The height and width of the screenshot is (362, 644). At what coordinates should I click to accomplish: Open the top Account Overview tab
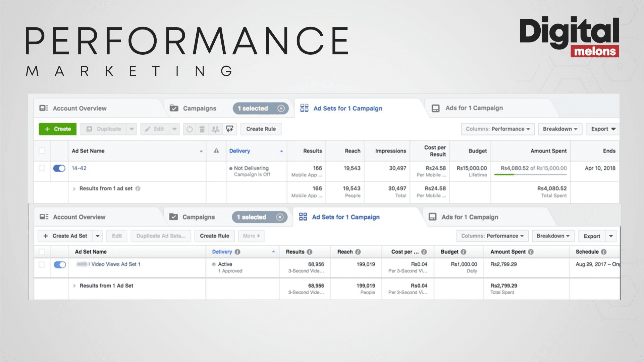(79, 108)
